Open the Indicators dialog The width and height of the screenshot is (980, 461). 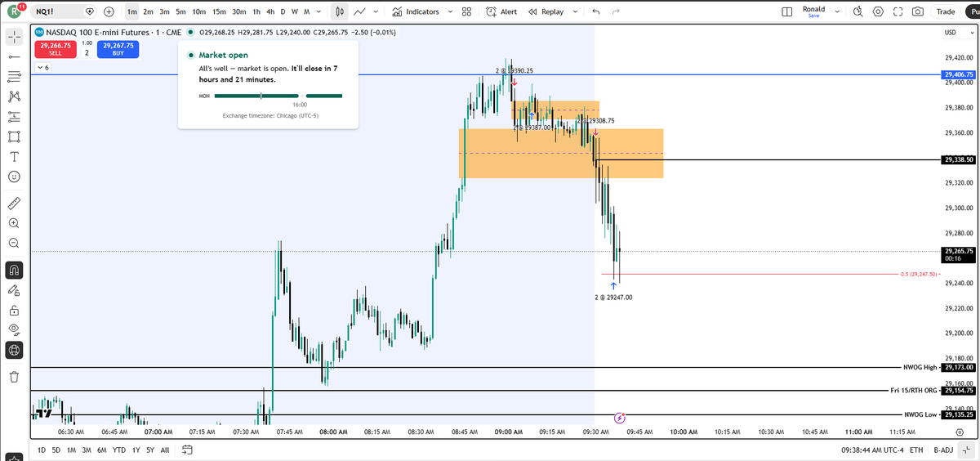click(x=416, y=11)
